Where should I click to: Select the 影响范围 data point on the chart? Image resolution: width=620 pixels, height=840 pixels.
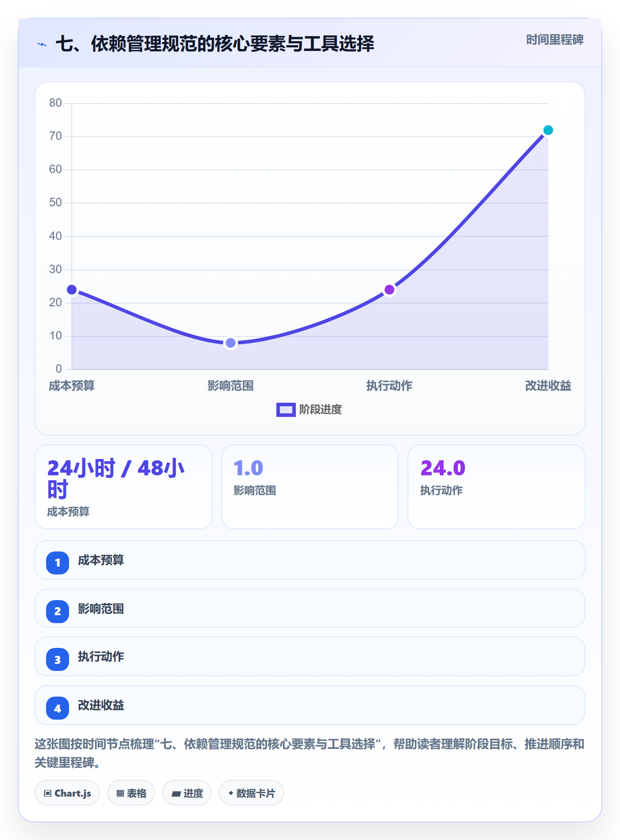(x=230, y=343)
